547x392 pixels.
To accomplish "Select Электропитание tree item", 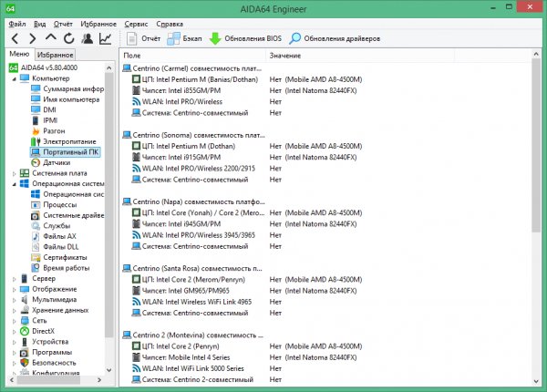I will [x=64, y=141].
